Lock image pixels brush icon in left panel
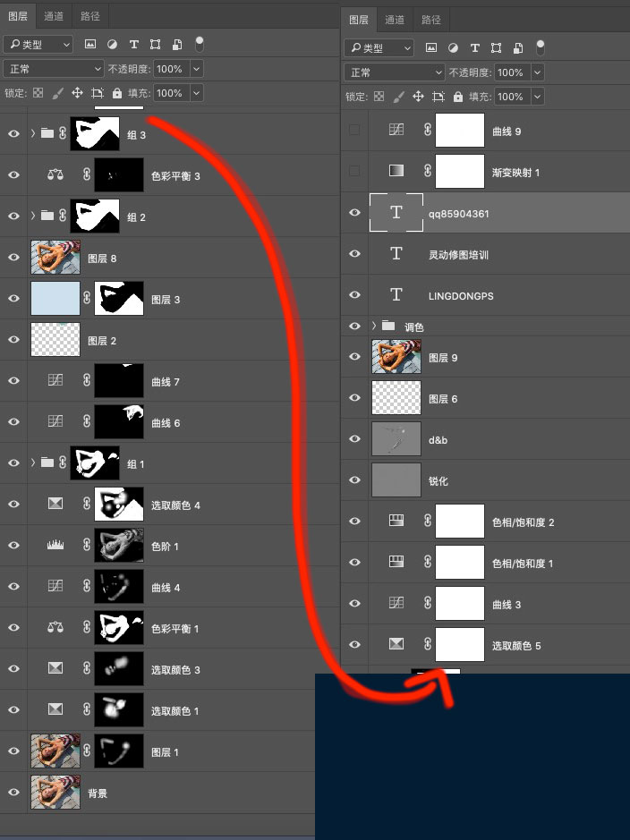Screen dimensions: 630x840 [x=57, y=93]
